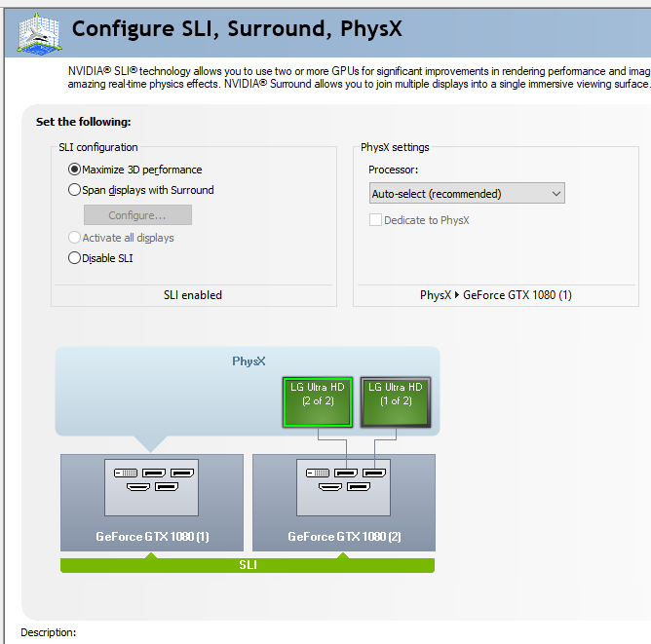The height and width of the screenshot is (644, 651).
Task: Select the LG Ultra HD (2 of 2) display
Action: coord(318,401)
